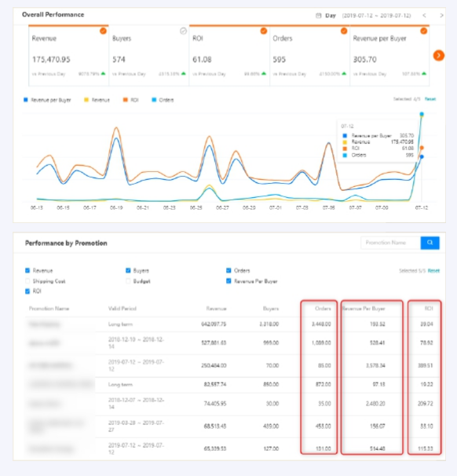Uncheck the Revenue checkbox in Performance by Promotion
The image size is (457, 476).
tap(27, 270)
